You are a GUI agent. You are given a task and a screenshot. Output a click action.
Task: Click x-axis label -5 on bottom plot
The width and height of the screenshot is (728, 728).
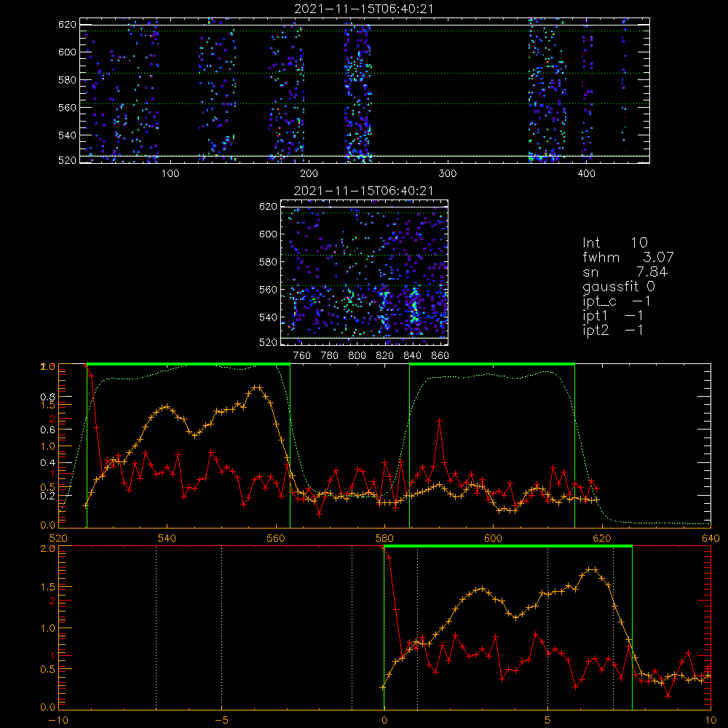tap(221, 721)
